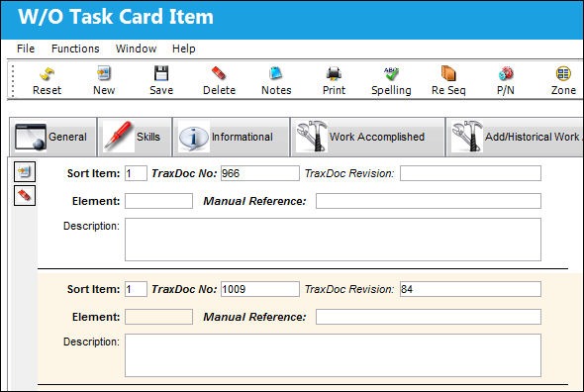Switch to the General tab

52,137
